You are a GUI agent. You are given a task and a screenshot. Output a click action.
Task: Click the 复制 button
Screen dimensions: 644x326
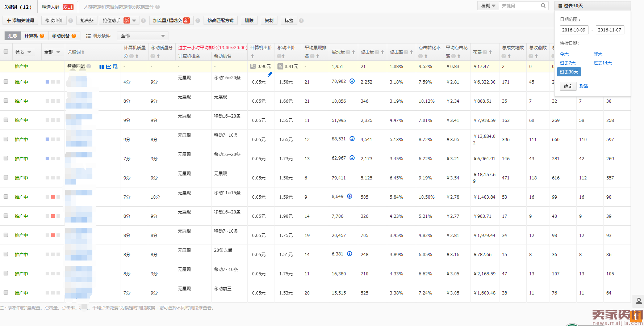tap(269, 21)
